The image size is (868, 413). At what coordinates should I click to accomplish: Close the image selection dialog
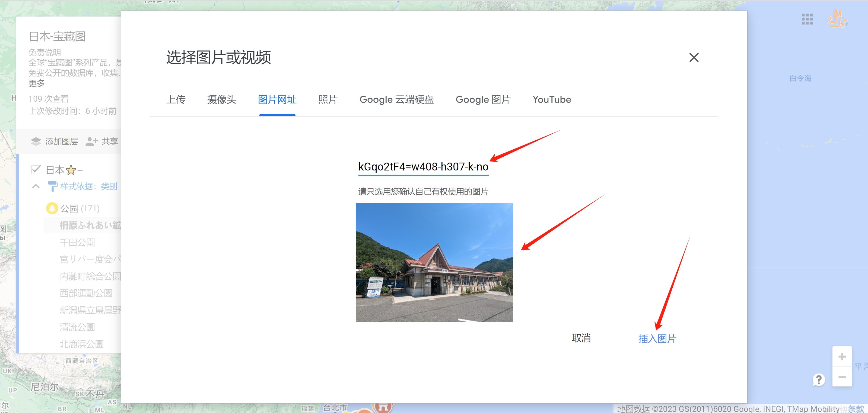coord(694,57)
